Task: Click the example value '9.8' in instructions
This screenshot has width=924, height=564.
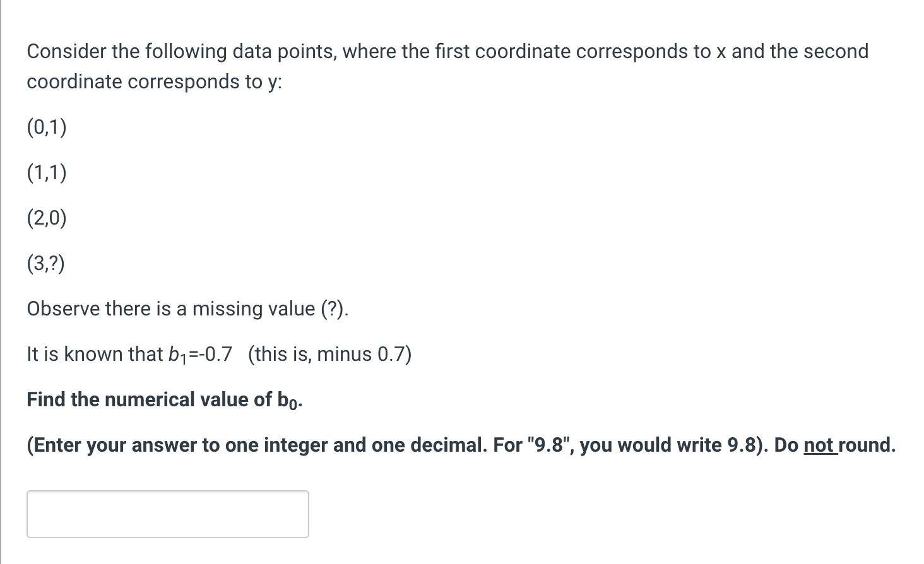Action: (x=548, y=445)
